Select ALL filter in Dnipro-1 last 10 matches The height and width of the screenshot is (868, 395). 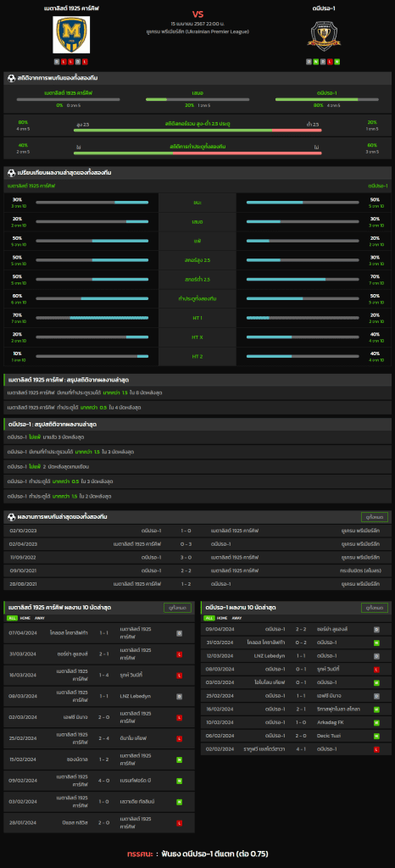pyautogui.click(x=209, y=618)
